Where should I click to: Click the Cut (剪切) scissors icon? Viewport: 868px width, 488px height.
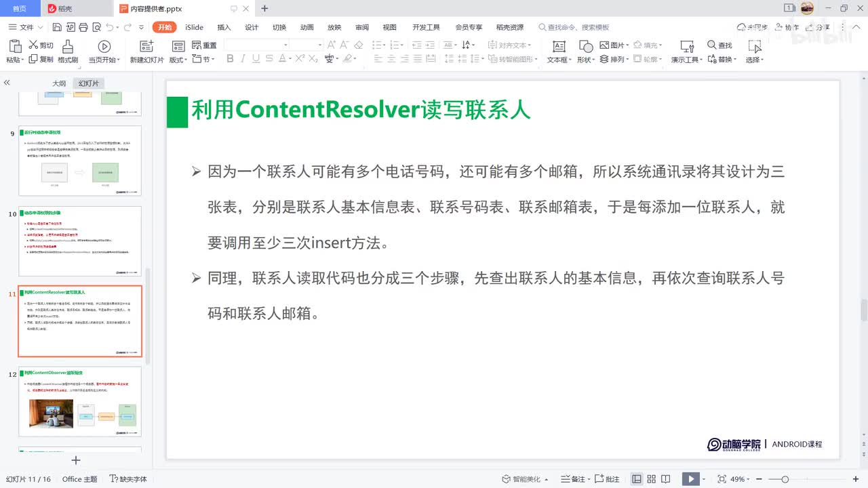33,45
